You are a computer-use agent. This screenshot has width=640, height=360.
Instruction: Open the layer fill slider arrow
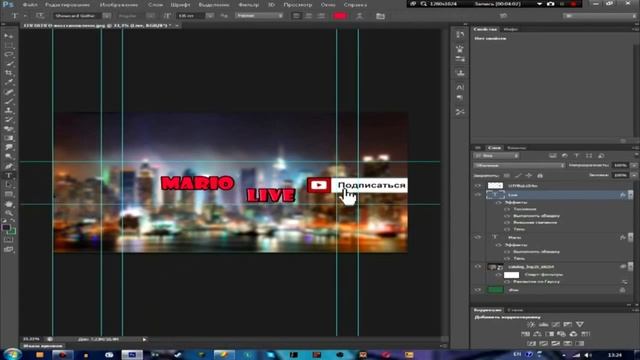(x=633, y=175)
